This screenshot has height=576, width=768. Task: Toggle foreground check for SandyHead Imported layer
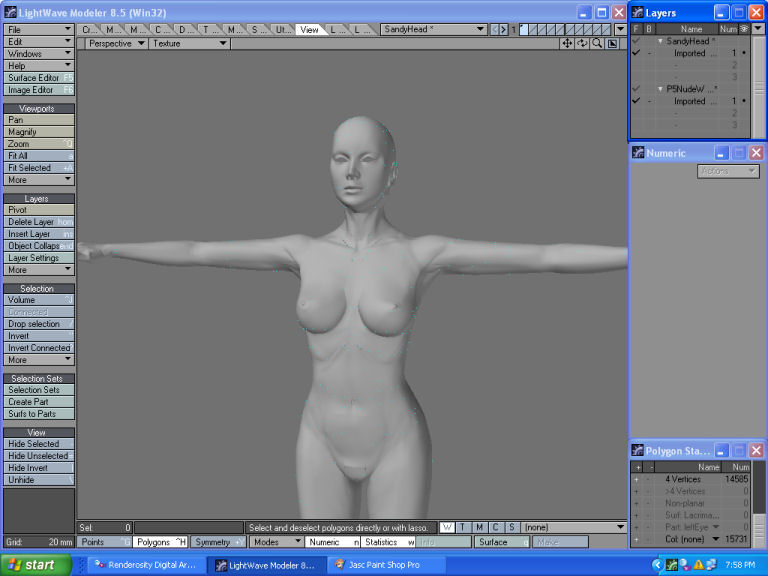[x=636, y=53]
